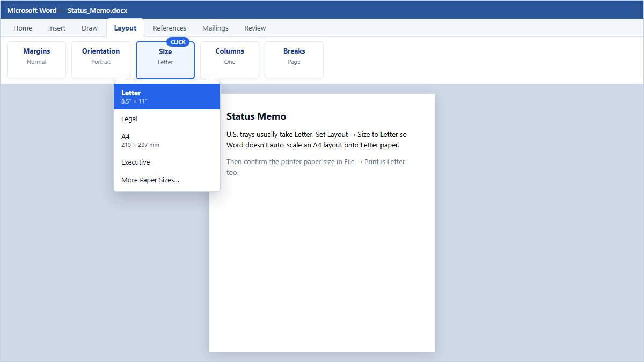This screenshot has width=644, height=362.
Task: Select A4 210 × 297 mm size
Action: [x=167, y=141]
